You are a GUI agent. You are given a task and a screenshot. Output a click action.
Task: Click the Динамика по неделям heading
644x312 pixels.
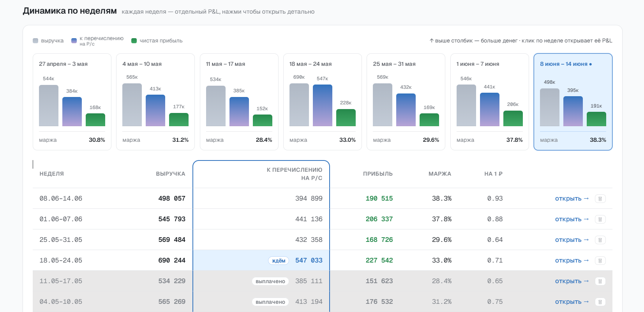click(x=70, y=11)
